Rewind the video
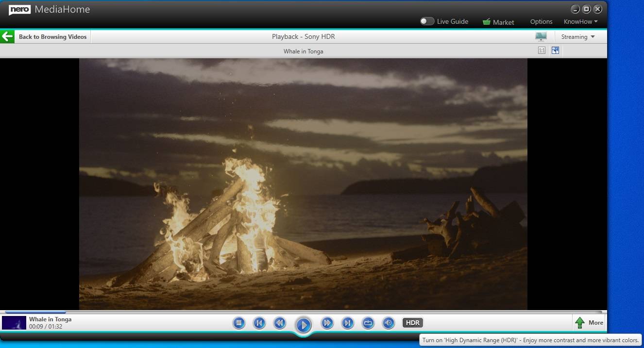Image resolution: width=644 pixels, height=348 pixels. [280, 323]
